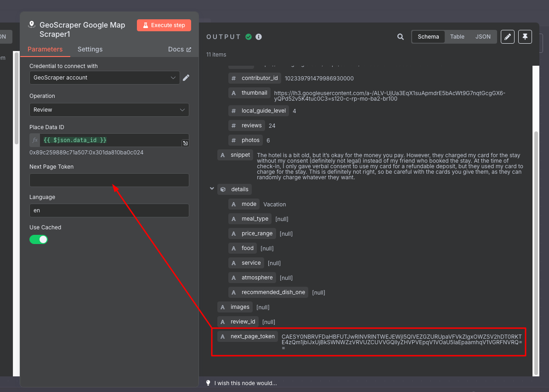Click the images field pill

click(235, 307)
